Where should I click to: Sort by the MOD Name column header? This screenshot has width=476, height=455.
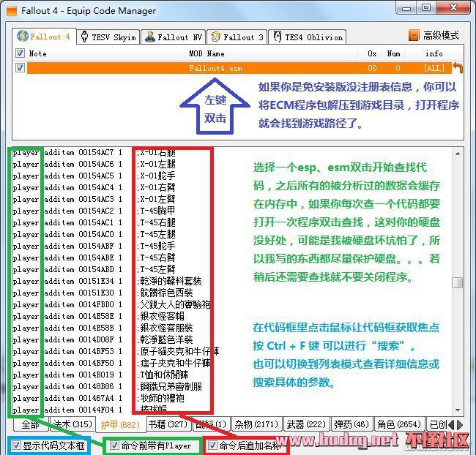207,53
